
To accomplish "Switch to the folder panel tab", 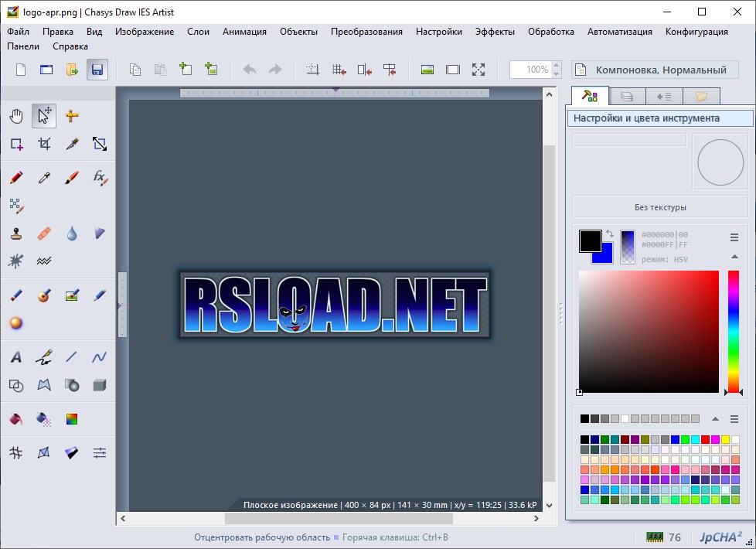I will tap(702, 97).
